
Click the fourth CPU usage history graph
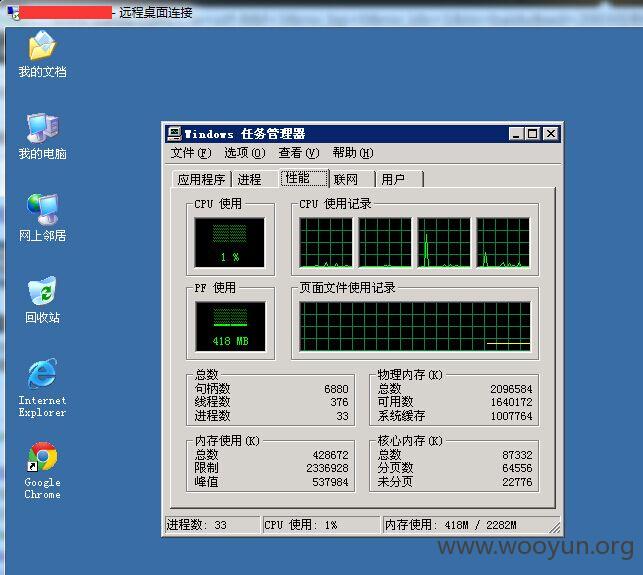pyautogui.click(x=503, y=243)
